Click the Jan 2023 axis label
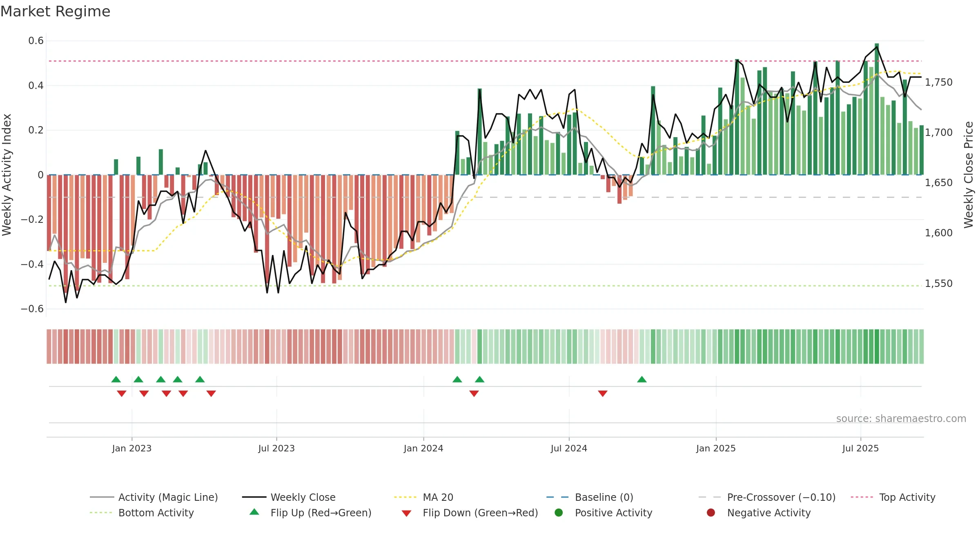 tap(132, 449)
